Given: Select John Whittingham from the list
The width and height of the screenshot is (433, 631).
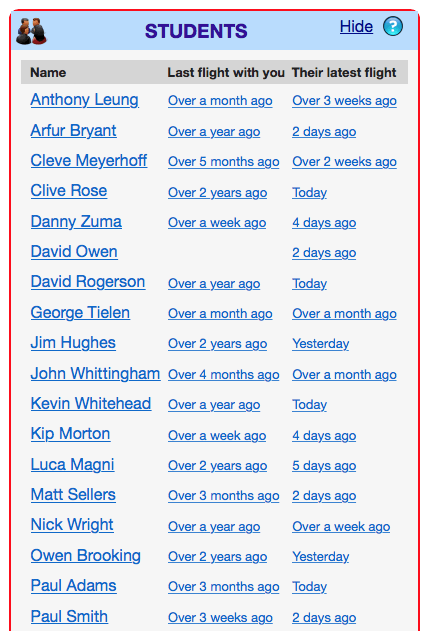Looking at the screenshot, I should [x=95, y=373].
